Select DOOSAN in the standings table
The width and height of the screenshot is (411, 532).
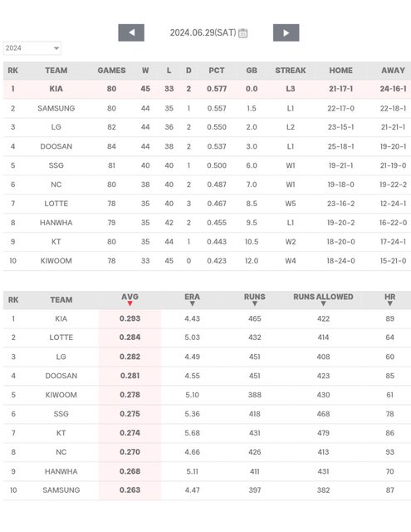[56, 146]
